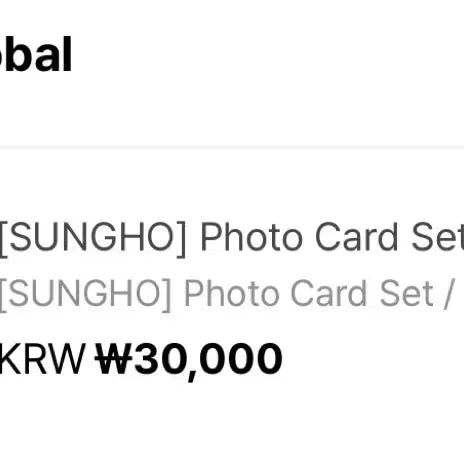Click the word 'Set' in the gray subtitle

(x=407, y=293)
